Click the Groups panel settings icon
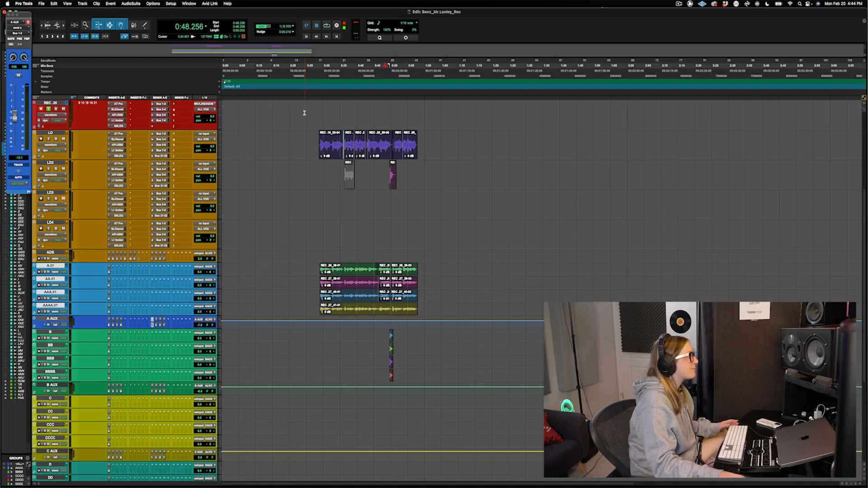The width and height of the screenshot is (868, 488). click(x=28, y=458)
